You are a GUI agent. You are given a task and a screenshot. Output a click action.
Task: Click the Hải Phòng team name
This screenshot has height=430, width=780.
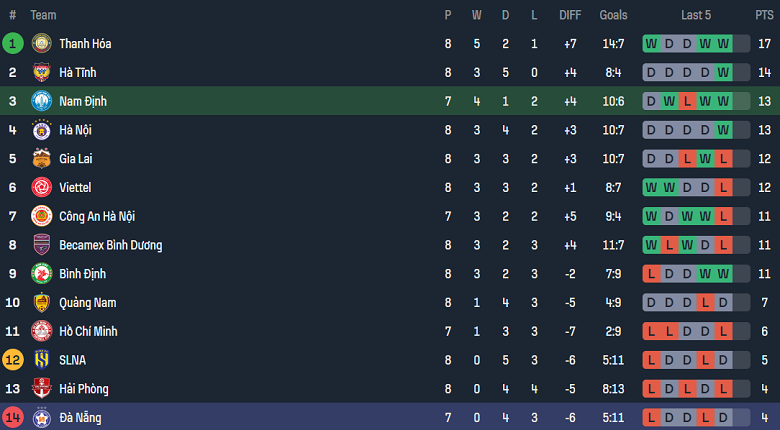(x=83, y=389)
